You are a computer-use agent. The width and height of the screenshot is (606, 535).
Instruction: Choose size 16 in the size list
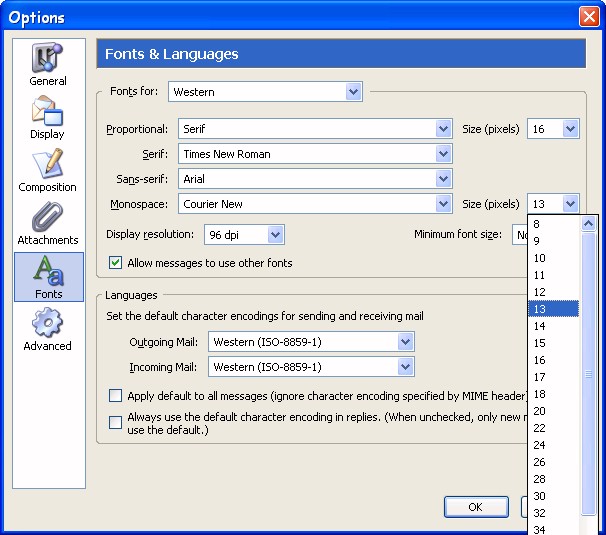click(x=553, y=360)
